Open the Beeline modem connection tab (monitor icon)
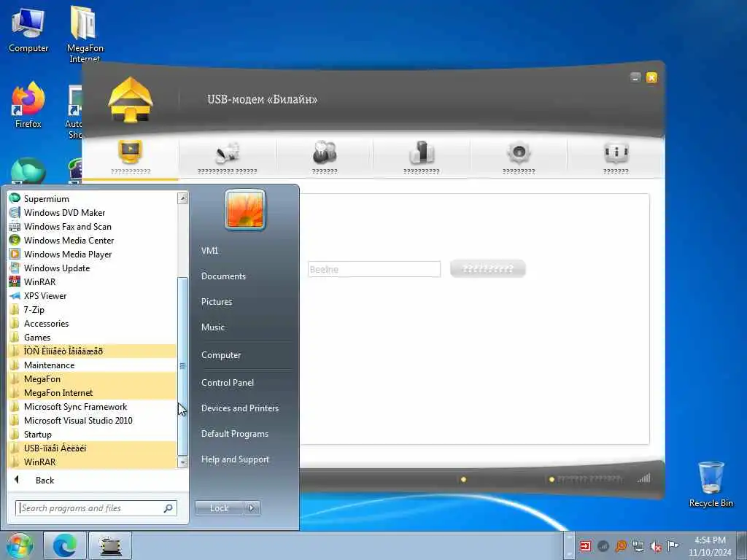The image size is (747, 560). [x=131, y=157]
